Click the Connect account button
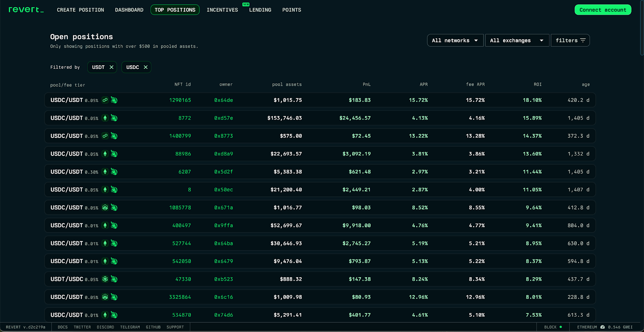 [603, 10]
